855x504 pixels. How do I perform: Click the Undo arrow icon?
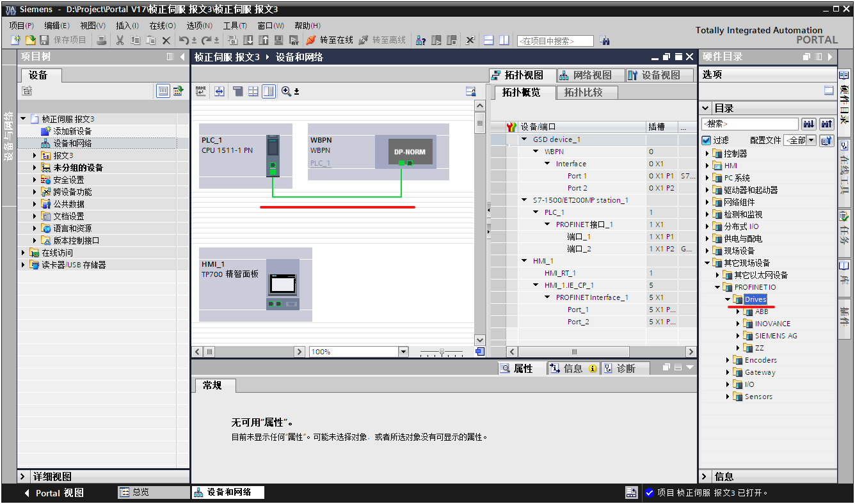pyautogui.click(x=184, y=40)
